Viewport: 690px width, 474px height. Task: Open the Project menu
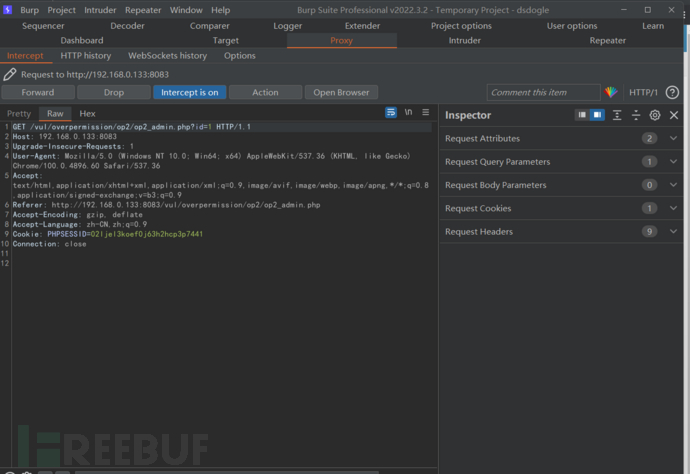[x=62, y=10]
